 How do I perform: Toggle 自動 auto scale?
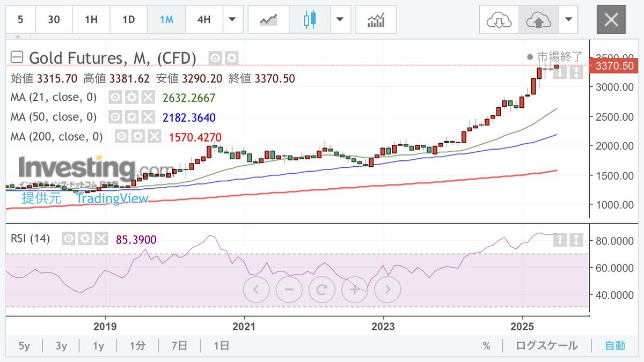615,346
